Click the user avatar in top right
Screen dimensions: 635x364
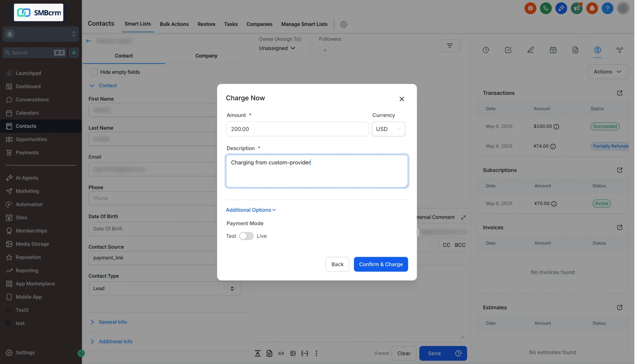click(x=623, y=8)
